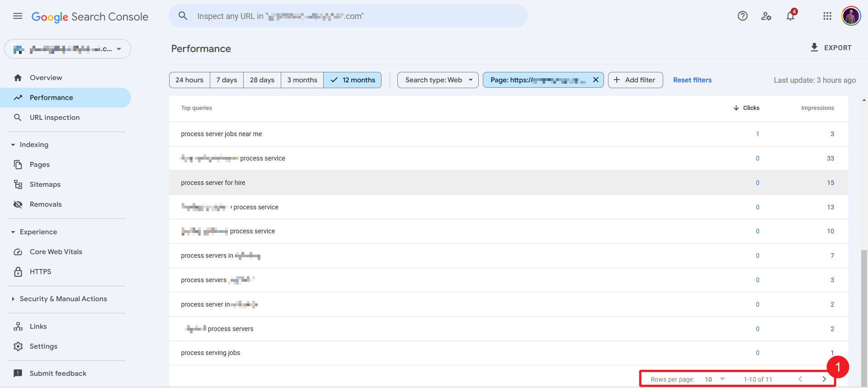Open HTTPS report in sidebar
This screenshot has height=388, width=868.
66,272
